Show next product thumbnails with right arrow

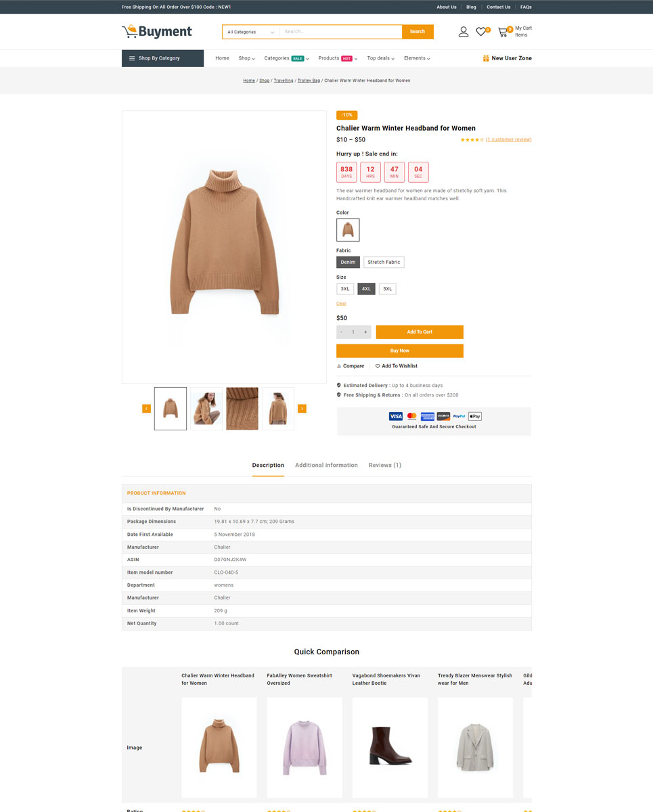302,409
